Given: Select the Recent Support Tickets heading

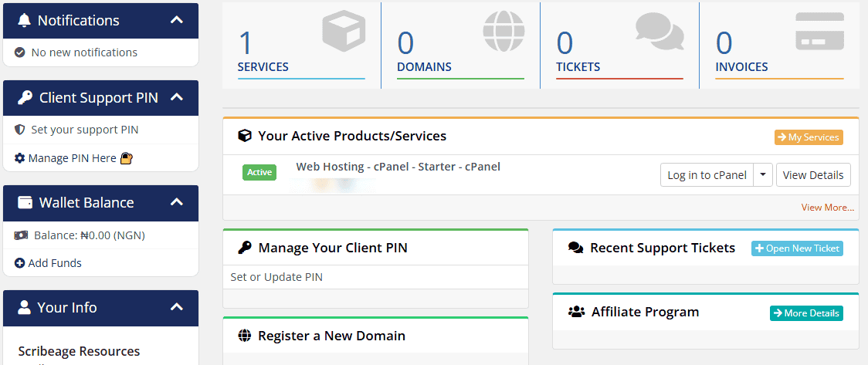Looking at the screenshot, I should pyautogui.click(x=663, y=248).
